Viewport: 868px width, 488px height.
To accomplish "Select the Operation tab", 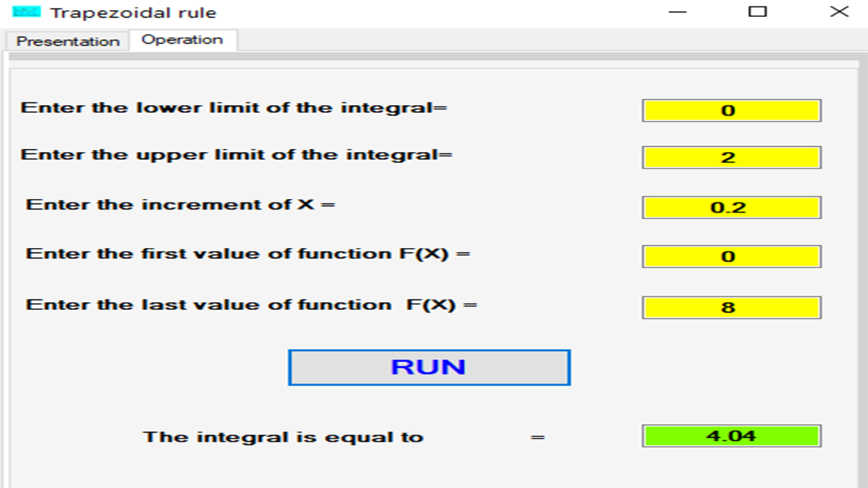I will [182, 40].
